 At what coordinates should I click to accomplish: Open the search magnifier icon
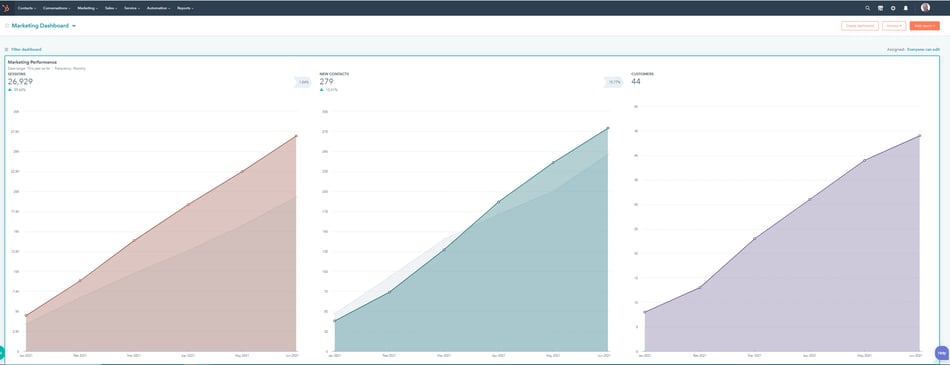868,8
